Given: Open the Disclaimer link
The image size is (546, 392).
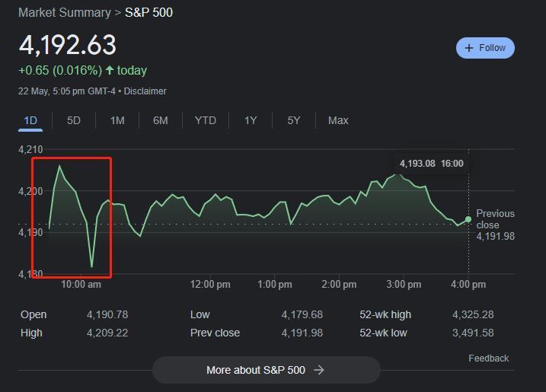Looking at the screenshot, I should tap(145, 91).
